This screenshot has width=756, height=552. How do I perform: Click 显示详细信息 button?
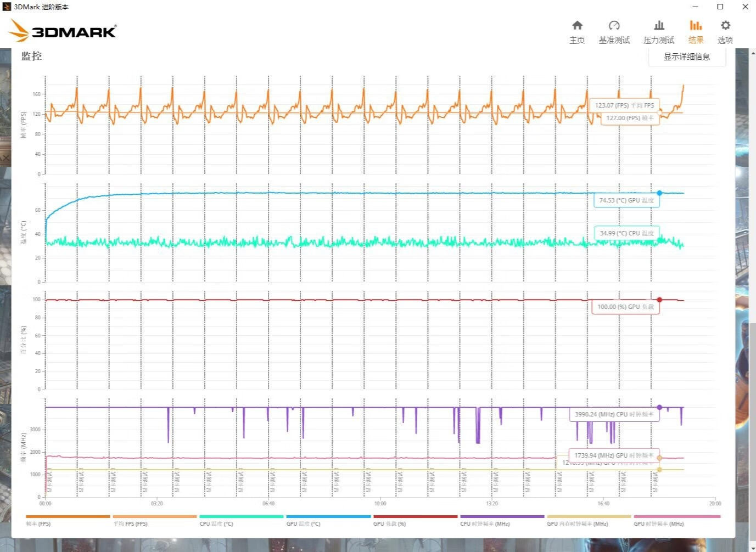[687, 57]
